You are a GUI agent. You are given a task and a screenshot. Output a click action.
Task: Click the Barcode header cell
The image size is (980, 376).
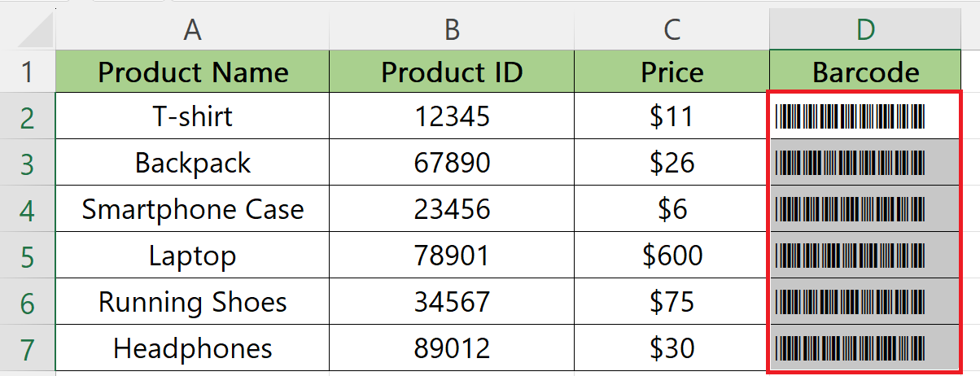866,71
